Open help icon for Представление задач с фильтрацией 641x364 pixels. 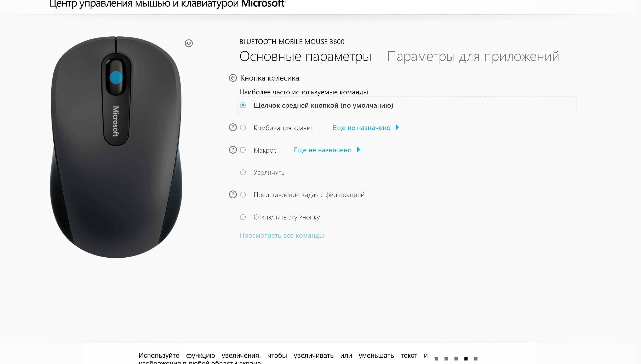coord(233,194)
